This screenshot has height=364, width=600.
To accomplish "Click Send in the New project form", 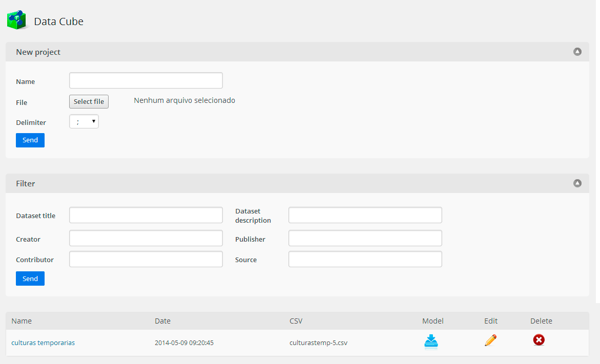I will point(30,140).
